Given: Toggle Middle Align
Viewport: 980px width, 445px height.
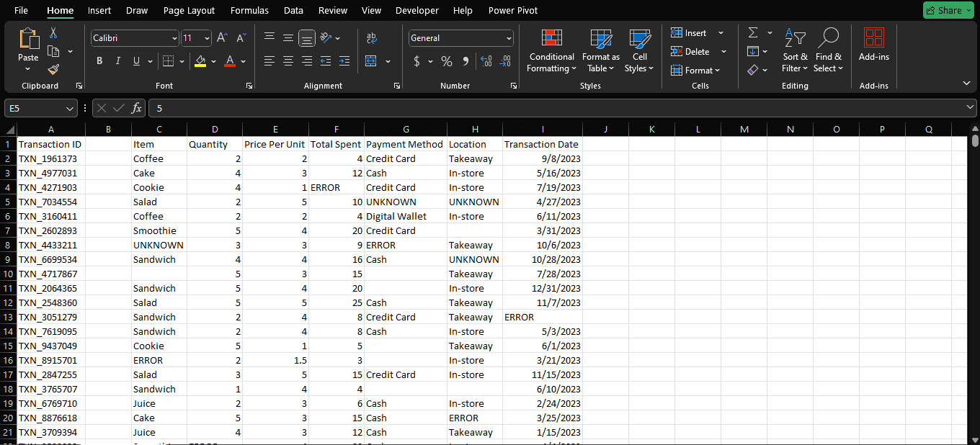Looking at the screenshot, I should pyautogui.click(x=288, y=38).
